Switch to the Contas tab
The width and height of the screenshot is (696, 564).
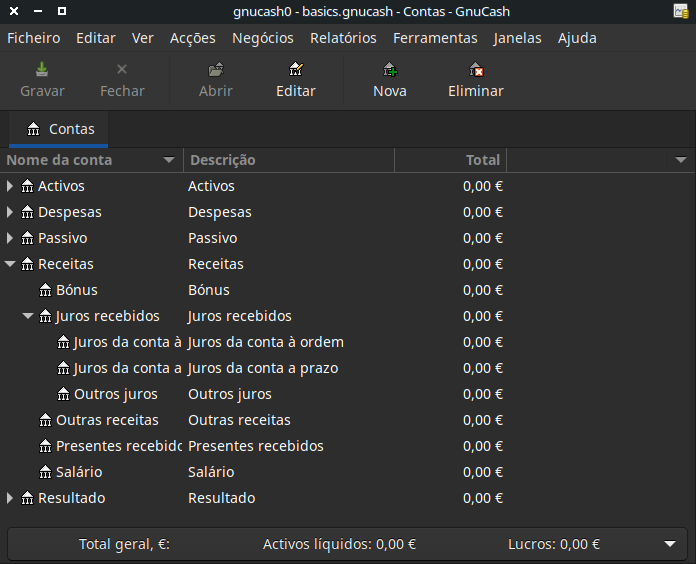point(59,129)
